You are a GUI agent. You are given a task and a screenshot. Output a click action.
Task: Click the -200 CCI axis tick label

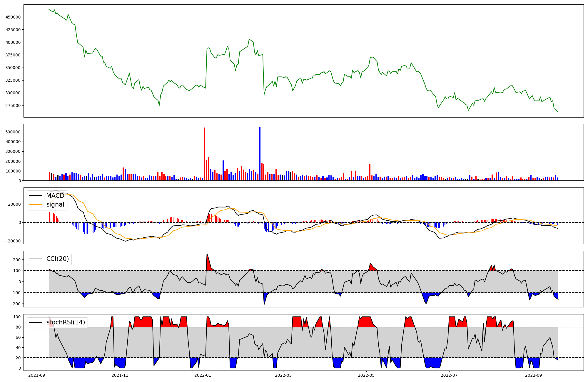(x=15, y=304)
